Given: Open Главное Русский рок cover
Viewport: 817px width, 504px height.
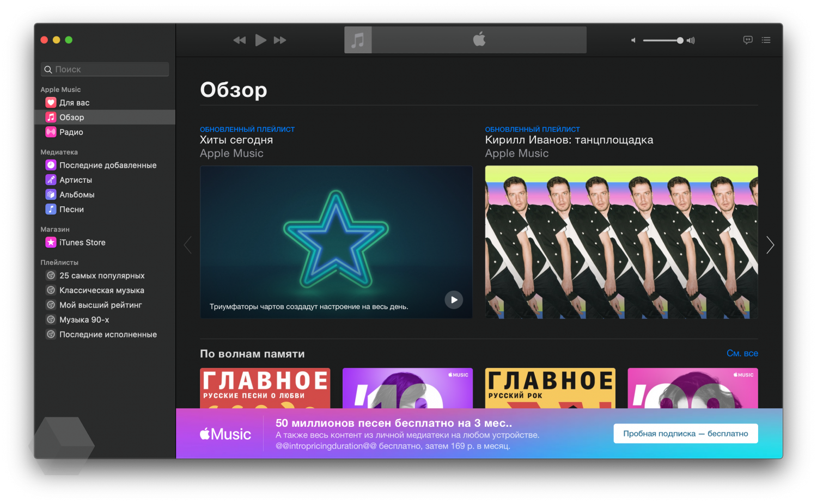Looking at the screenshot, I should click(x=550, y=388).
